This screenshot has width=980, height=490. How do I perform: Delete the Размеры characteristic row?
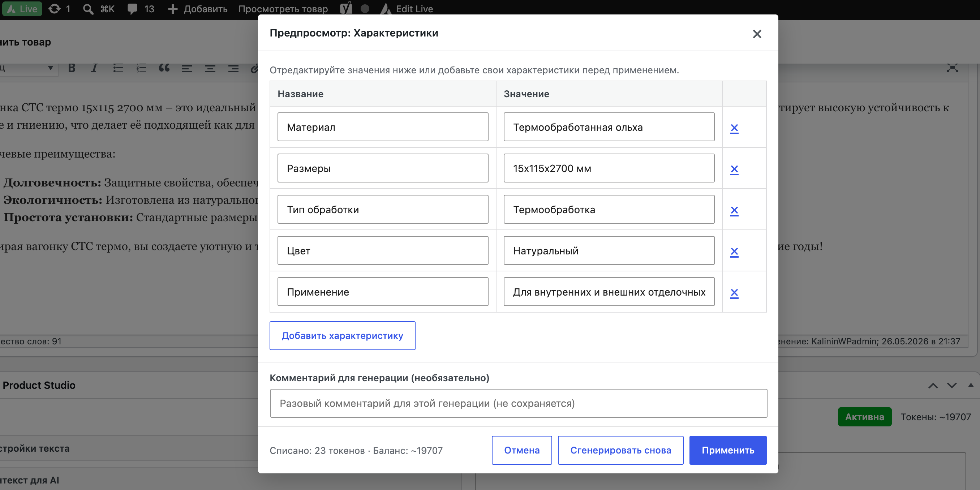[x=734, y=169]
